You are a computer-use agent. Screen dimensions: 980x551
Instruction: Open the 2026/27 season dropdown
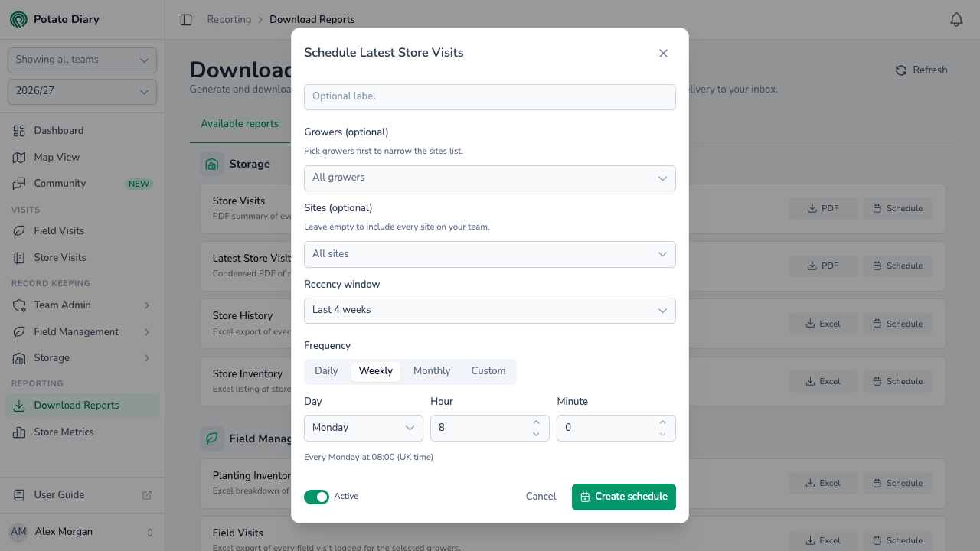[82, 92]
